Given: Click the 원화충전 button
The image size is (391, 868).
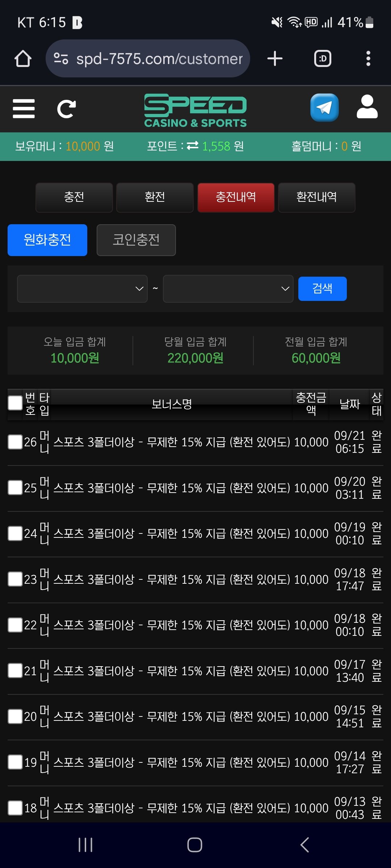Looking at the screenshot, I should click(x=47, y=240).
